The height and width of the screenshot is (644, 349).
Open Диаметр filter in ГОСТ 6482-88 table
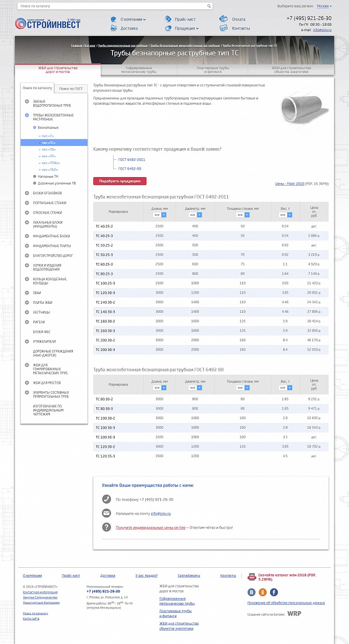(x=195, y=387)
